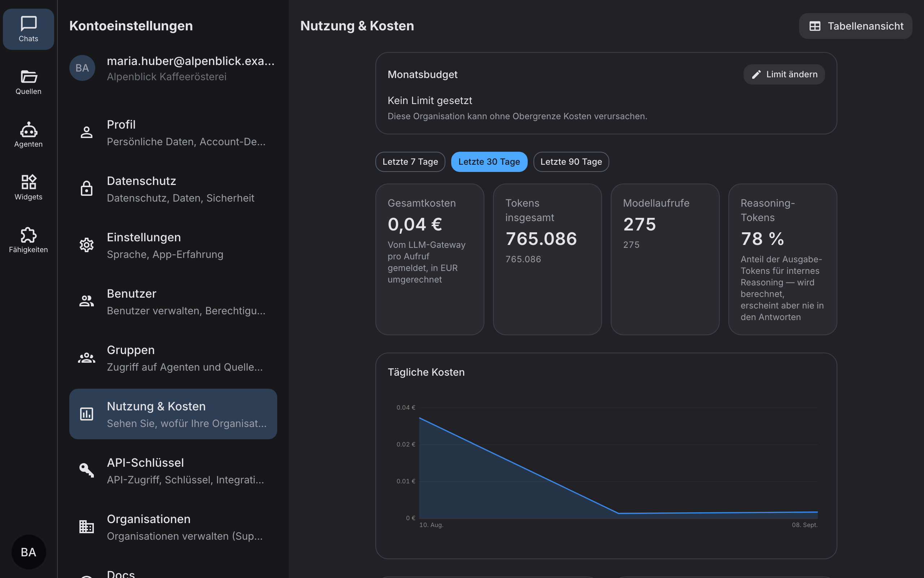924x578 pixels.
Task: Select Letzte 30 Tage range
Action: (489, 162)
